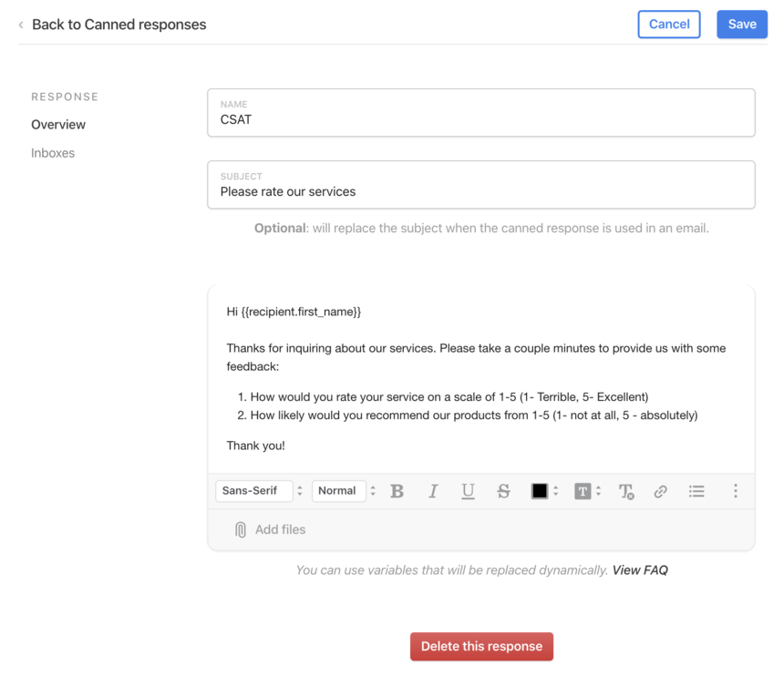784x677 pixels.
Task: Insert a hyperlink with link icon
Action: [661, 491]
